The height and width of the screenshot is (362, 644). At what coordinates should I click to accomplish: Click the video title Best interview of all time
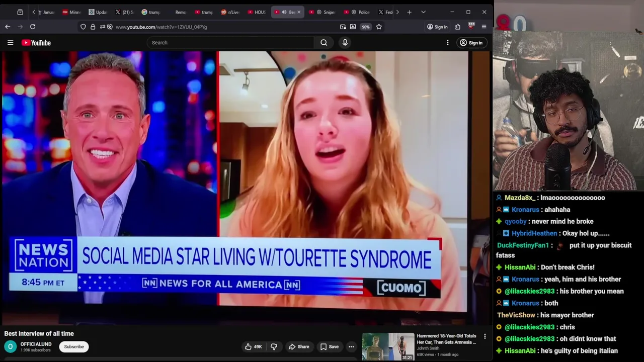[39, 334]
